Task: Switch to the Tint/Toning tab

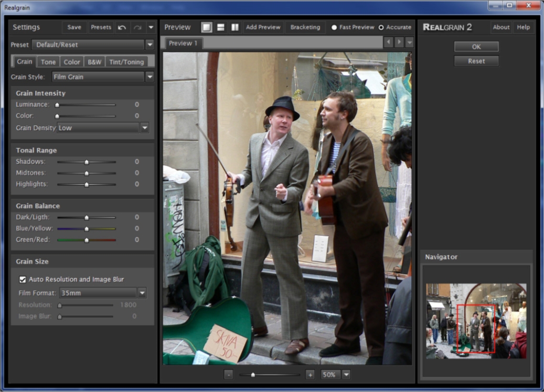Action: tap(126, 62)
